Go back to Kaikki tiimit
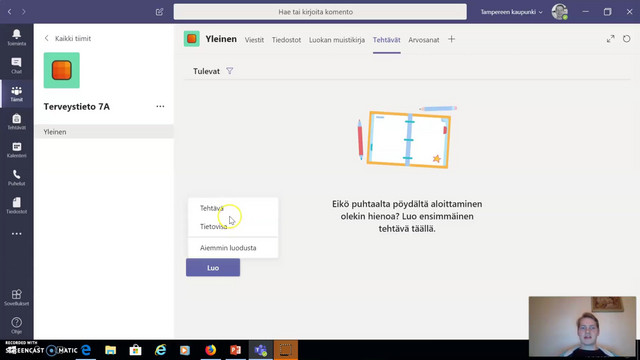640x360 pixels. [x=68, y=38]
